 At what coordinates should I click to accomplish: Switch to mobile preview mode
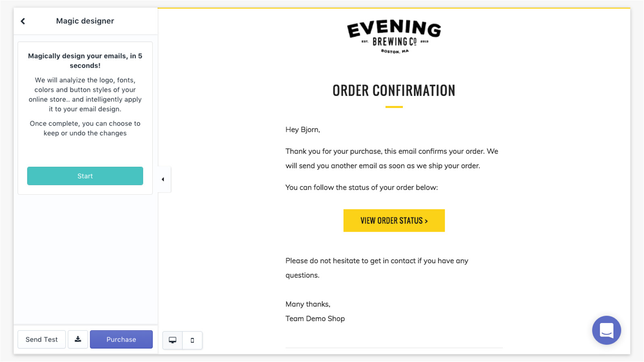[x=192, y=340]
